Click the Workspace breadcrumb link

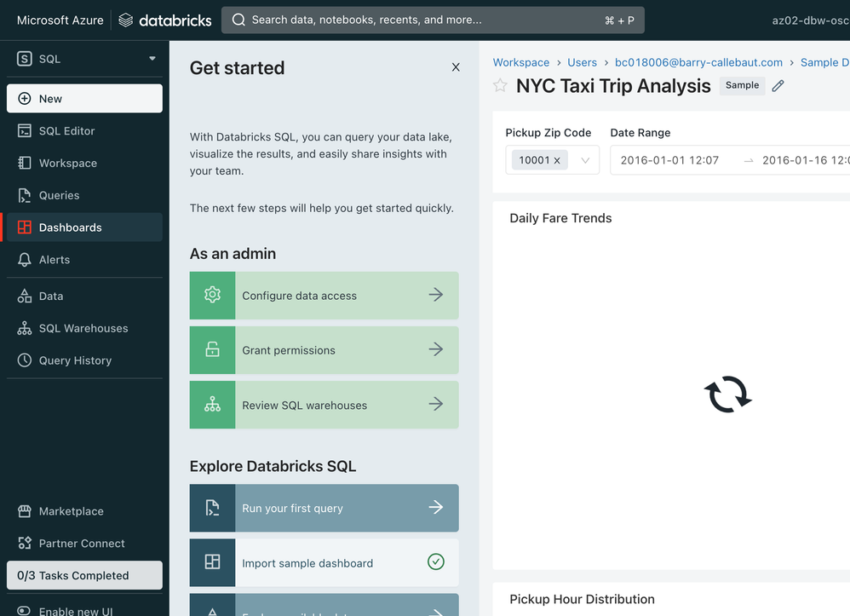tap(520, 62)
